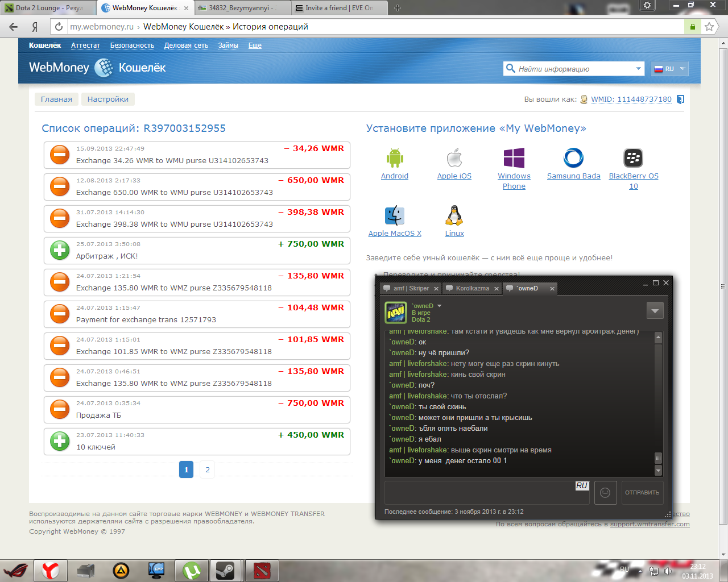This screenshot has width=728, height=582.
Task: Switch to Invite a friend EVE tab
Action: pos(340,8)
